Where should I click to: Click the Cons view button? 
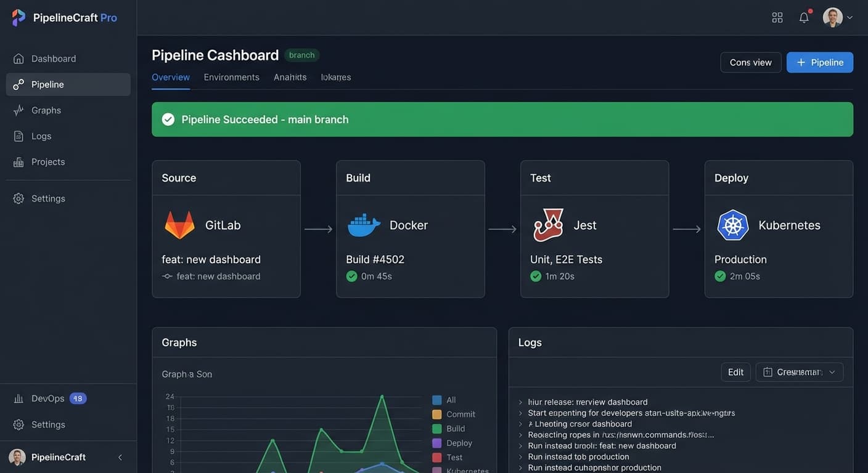(x=751, y=62)
